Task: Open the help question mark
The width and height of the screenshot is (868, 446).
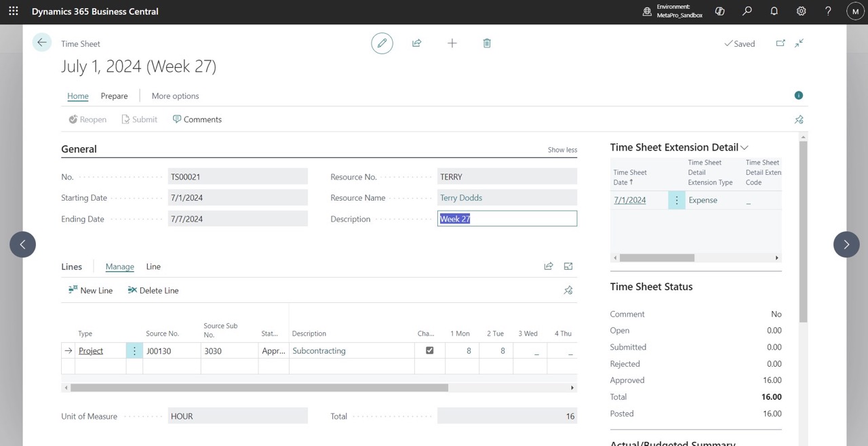Action: [828, 12]
